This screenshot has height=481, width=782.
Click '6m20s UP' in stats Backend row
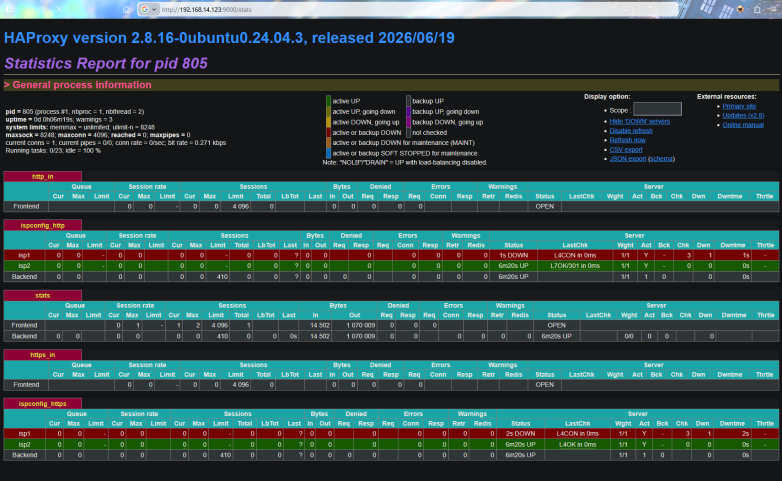click(557, 336)
